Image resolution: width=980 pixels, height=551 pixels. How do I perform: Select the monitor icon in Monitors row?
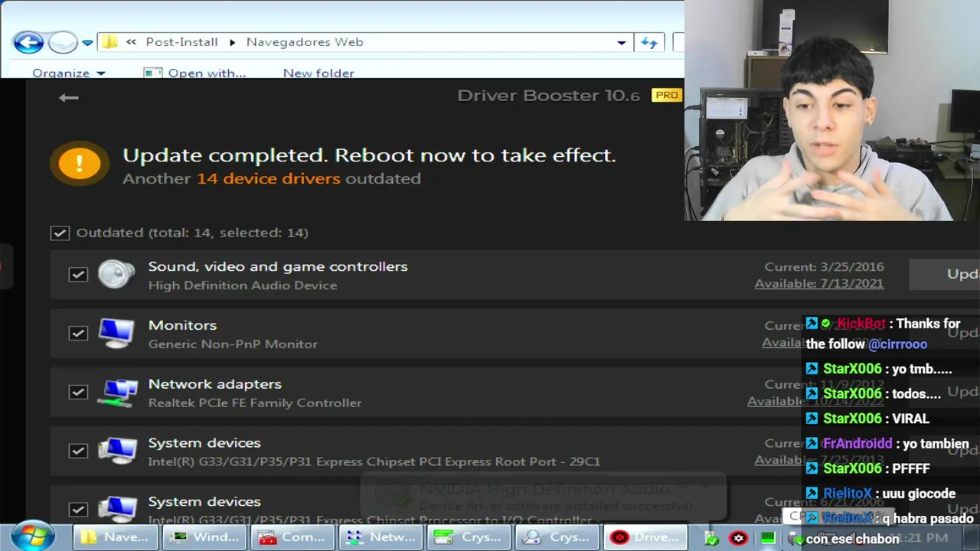click(116, 333)
